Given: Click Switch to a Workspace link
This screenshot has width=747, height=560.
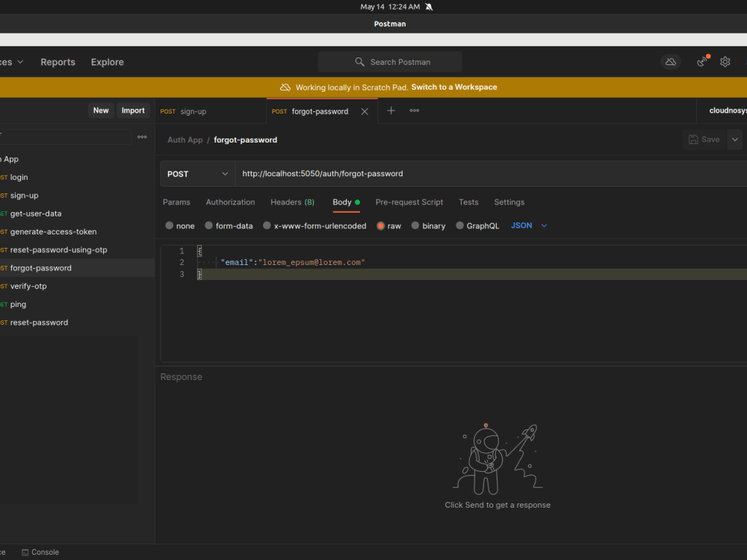Looking at the screenshot, I should [454, 87].
